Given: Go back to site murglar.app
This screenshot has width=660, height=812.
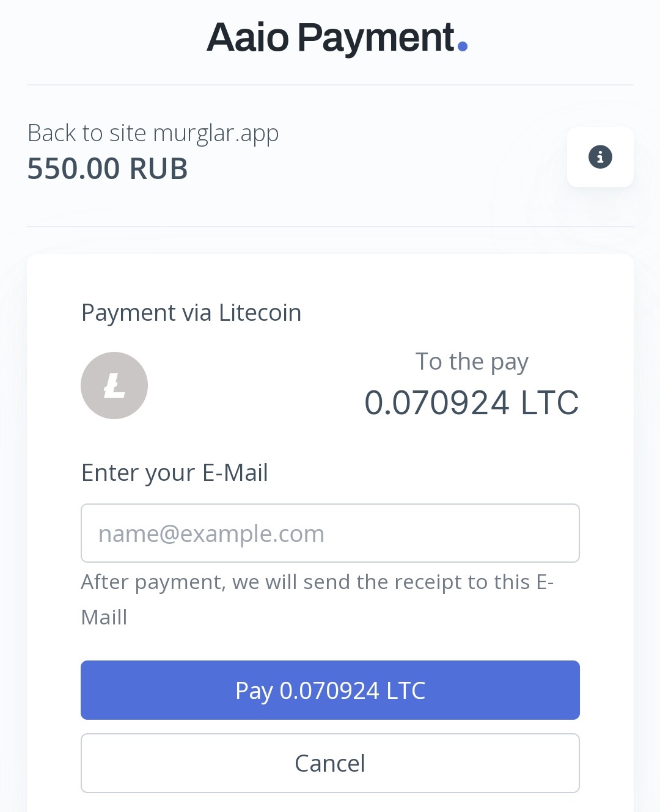Looking at the screenshot, I should point(153,133).
